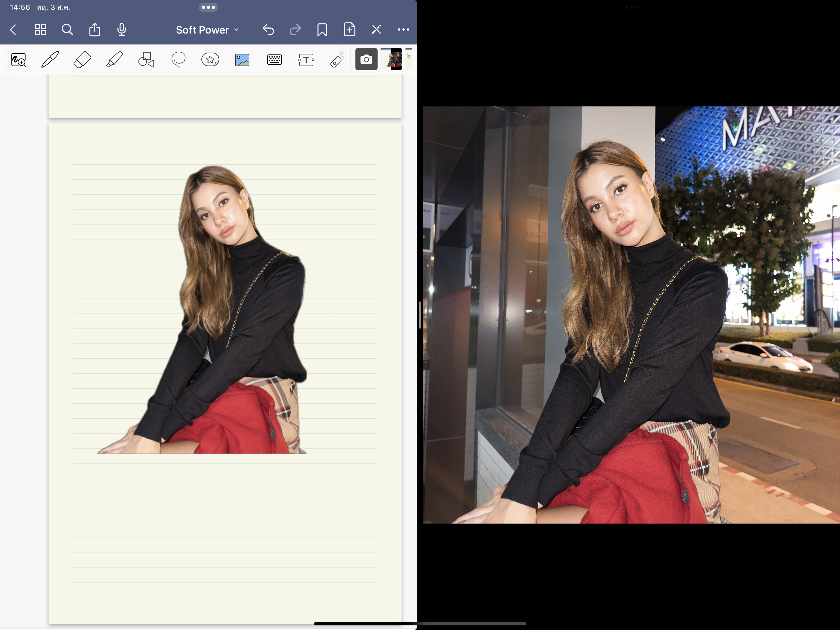Toggle the Zoom window writing tool
Image resolution: width=840 pixels, height=630 pixels.
click(18, 60)
